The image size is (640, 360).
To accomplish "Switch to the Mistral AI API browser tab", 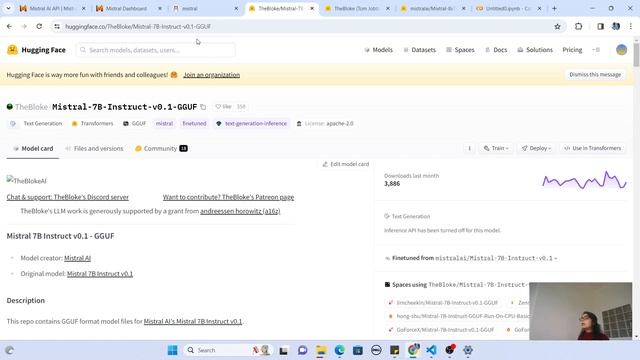I will point(52,8).
